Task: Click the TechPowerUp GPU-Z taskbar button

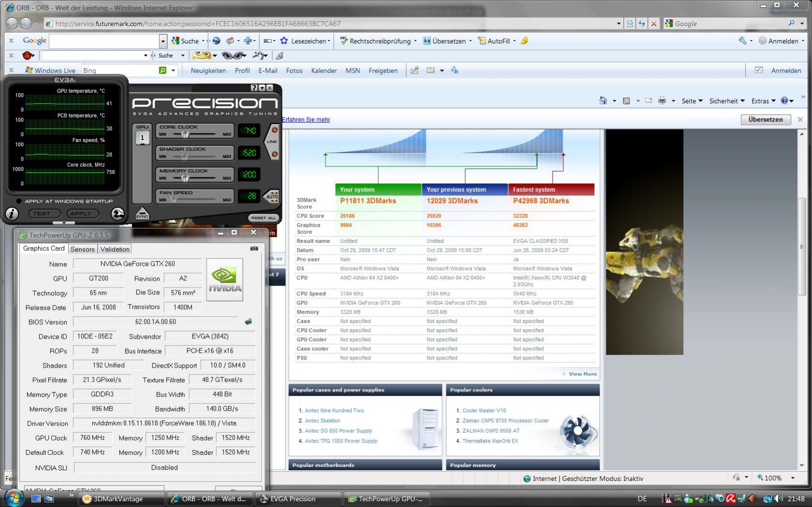Action: click(x=387, y=498)
